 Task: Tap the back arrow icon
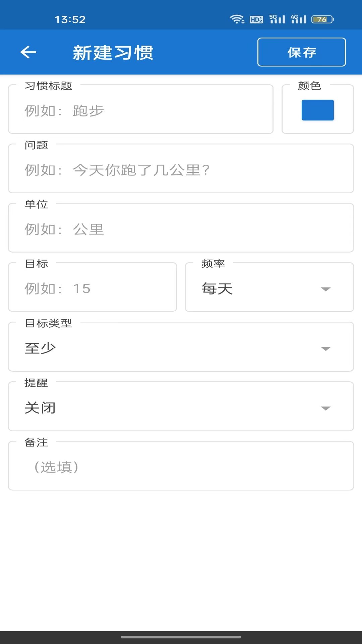(28, 52)
